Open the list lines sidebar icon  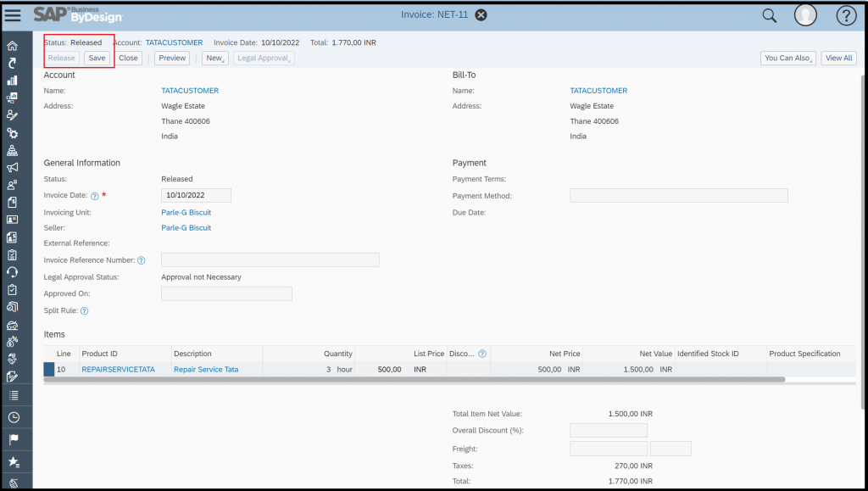(14, 395)
